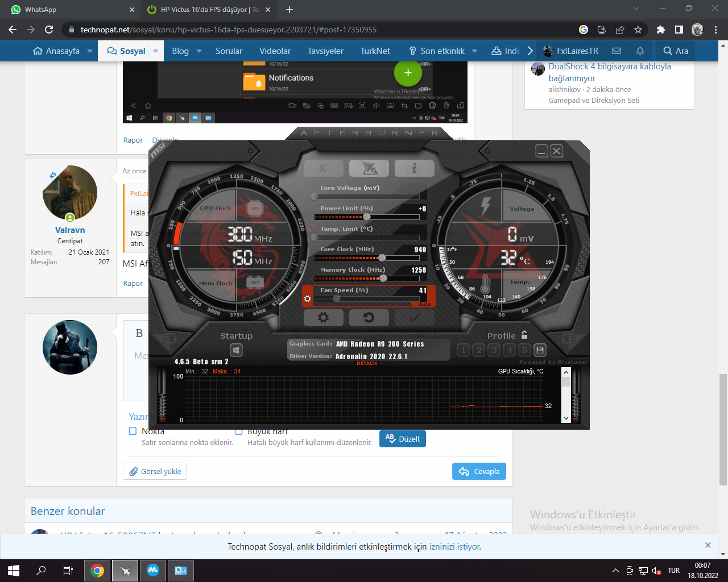
Task: Toggle Fan Speed Auto mode
Action: pos(424,304)
